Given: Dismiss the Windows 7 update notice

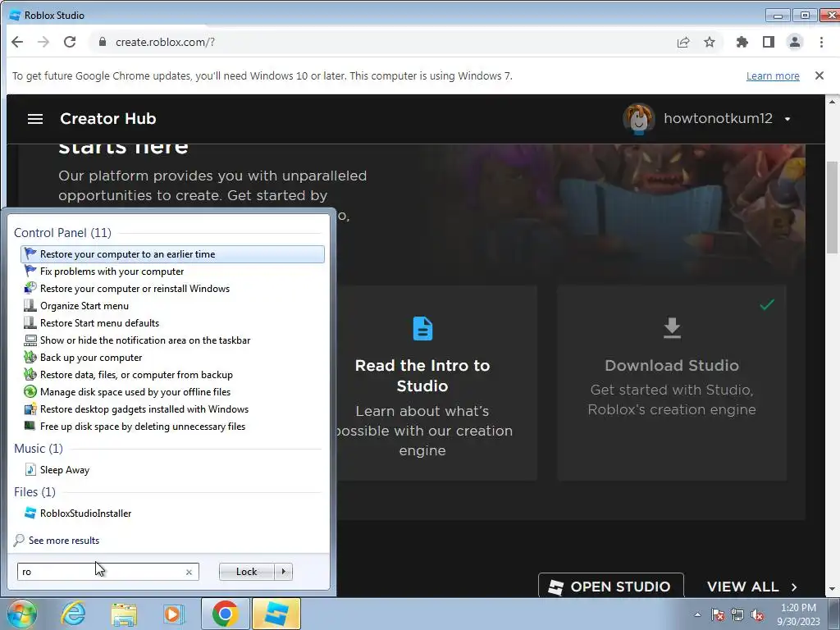Looking at the screenshot, I should [819, 75].
